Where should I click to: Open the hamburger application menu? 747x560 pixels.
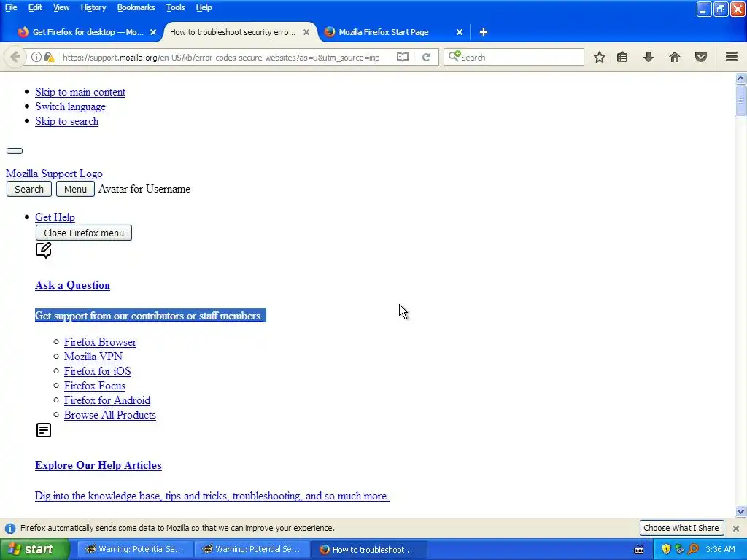tap(732, 57)
